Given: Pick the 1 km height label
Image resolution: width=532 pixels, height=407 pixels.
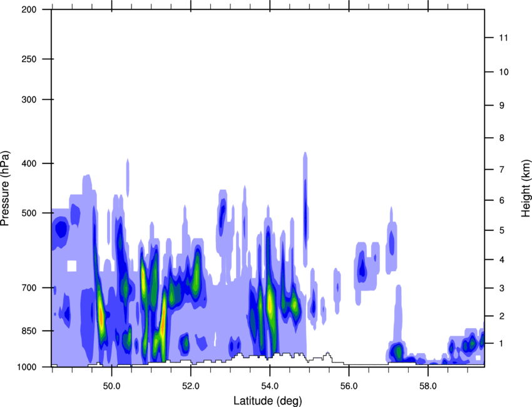Looking at the screenshot, I should coord(502,344).
